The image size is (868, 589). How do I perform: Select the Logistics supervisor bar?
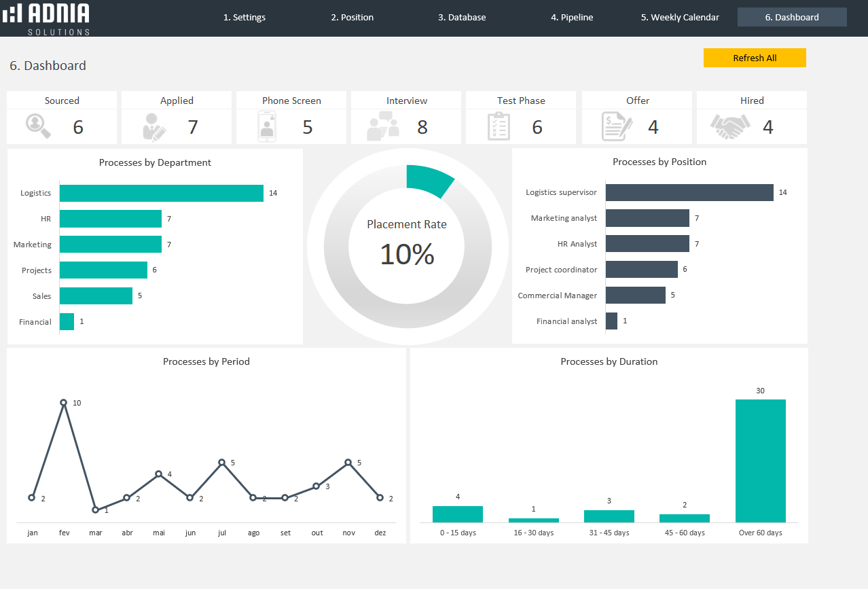click(x=689, y=193)
